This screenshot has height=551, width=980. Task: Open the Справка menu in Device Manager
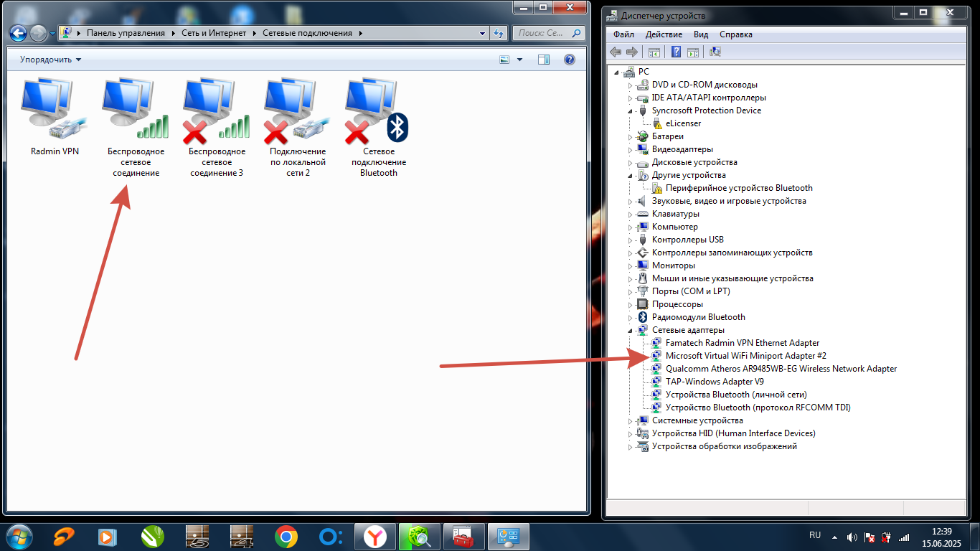[736, 34]
